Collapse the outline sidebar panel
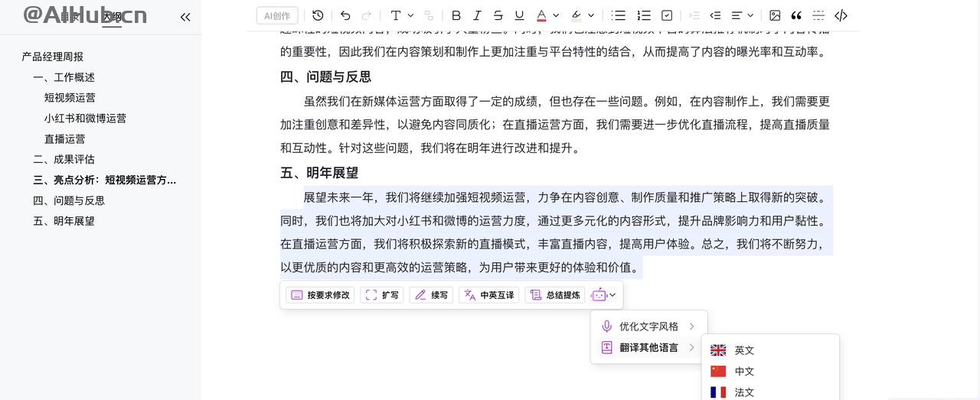The image size is (980, 400). (185, 17)
